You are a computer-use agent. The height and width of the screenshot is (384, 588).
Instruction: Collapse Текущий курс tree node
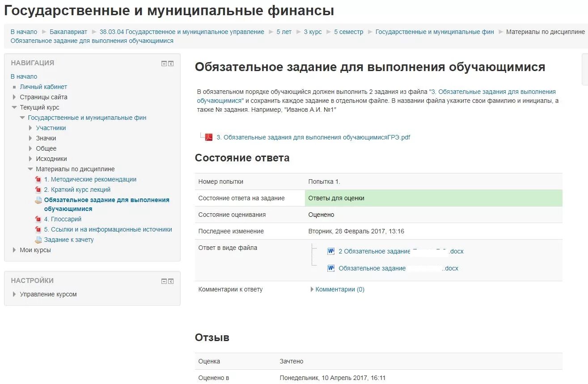pyautogui.click(x=14, y=107)
